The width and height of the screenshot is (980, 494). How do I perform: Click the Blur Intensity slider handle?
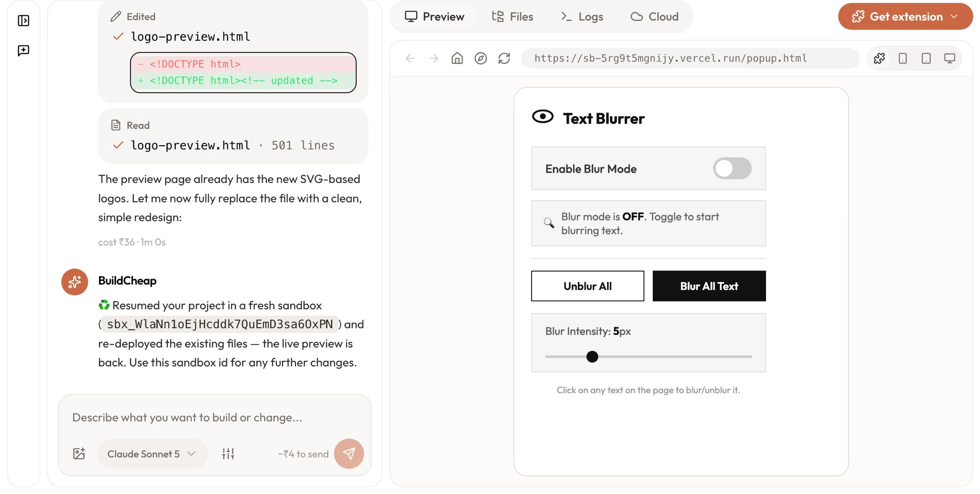click(x=592, y=357)
